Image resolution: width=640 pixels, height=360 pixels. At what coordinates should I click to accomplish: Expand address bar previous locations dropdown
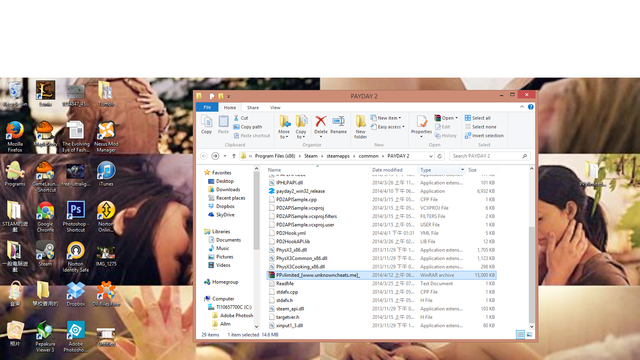point(431,156)
